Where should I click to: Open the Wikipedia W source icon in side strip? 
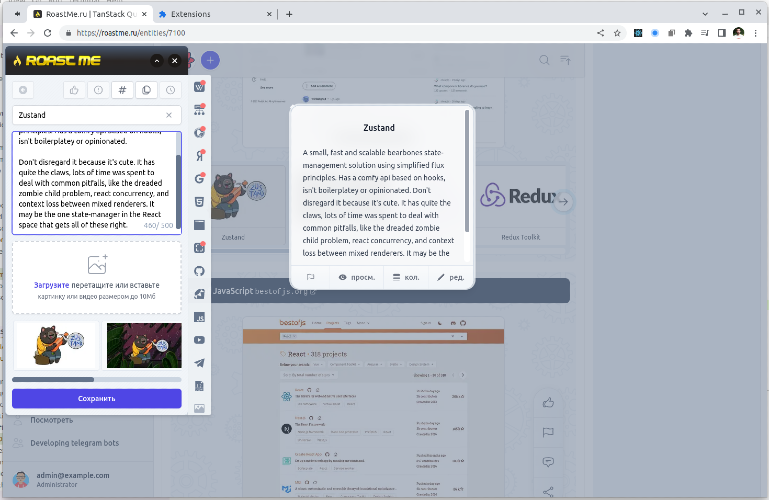click(199, 87)
